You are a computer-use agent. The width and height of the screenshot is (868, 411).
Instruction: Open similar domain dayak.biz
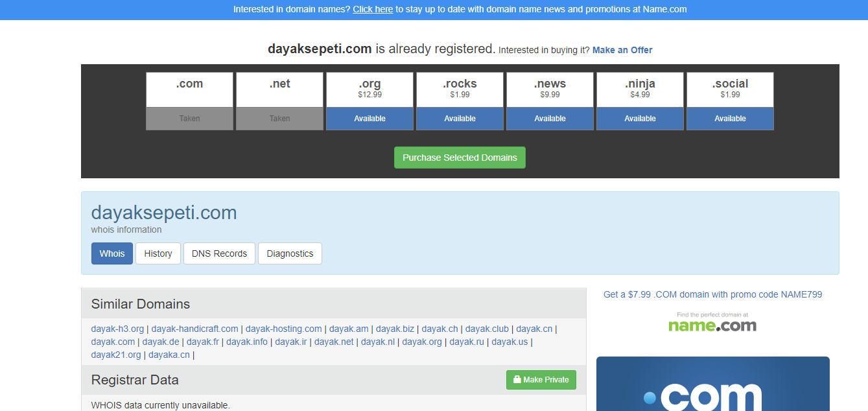[395, 329]
